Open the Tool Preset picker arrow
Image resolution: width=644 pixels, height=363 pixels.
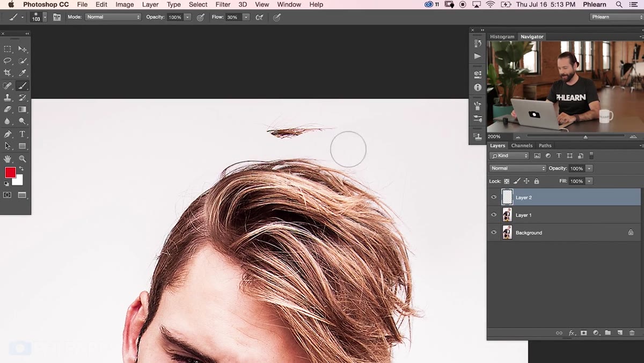click(22, 17)
